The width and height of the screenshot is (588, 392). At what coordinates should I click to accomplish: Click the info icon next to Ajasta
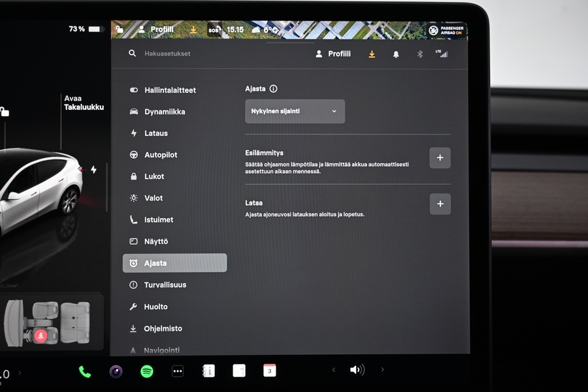point(273,89)
